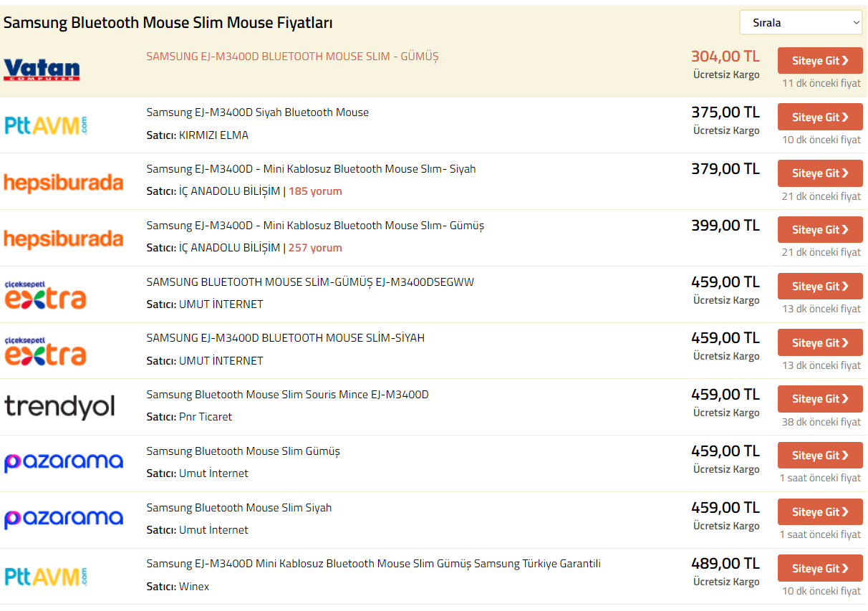Open the SAMSUNG EJ-M3400D BLUETOOTH MOUSE SLIM - GÜMÜŞ link

292,56
